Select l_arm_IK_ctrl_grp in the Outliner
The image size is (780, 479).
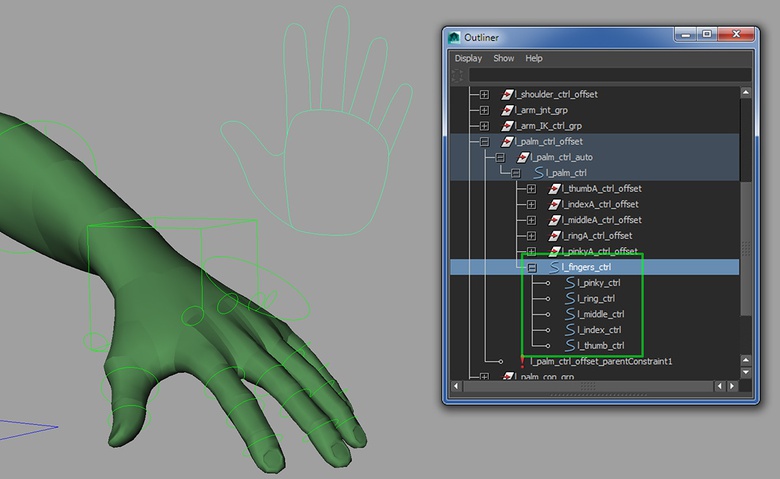coord(548,126)
